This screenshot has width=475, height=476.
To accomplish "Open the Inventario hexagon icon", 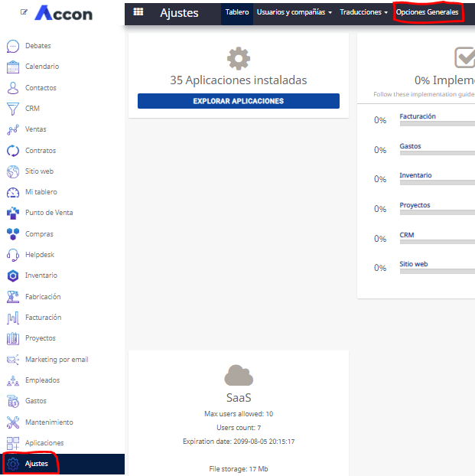I will coord(13,275).
